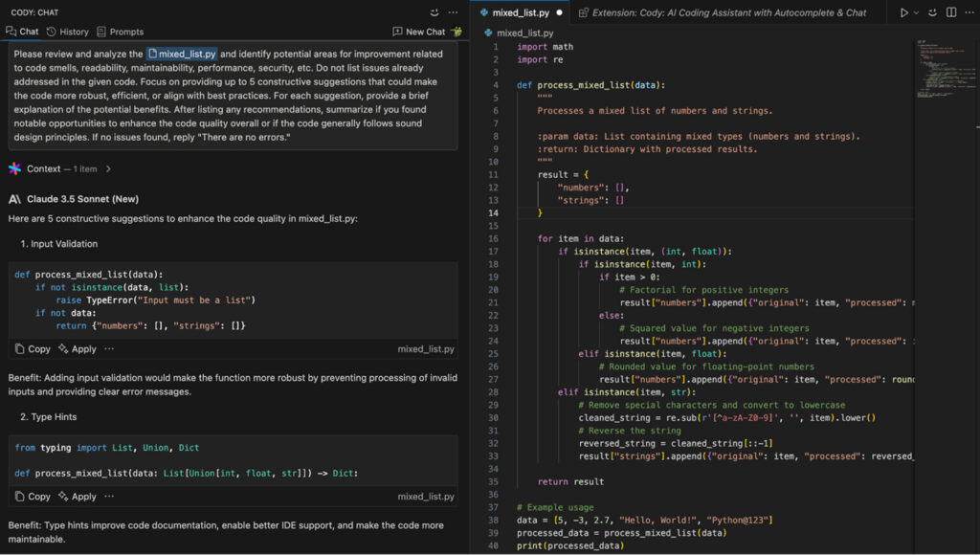980x555 pixels.
Task: Open more actions menu in Cody panel
Action: click(x=453, y=11)
